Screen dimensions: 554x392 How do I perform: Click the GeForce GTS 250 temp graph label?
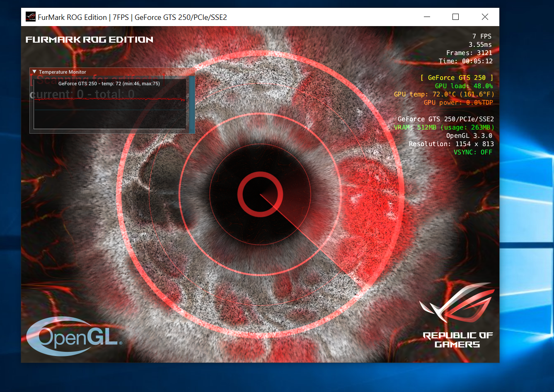(109, 84)
